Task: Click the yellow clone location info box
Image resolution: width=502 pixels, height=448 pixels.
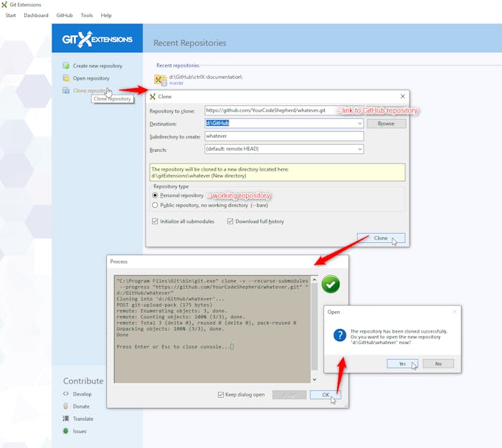Action: tap(278, 173)
